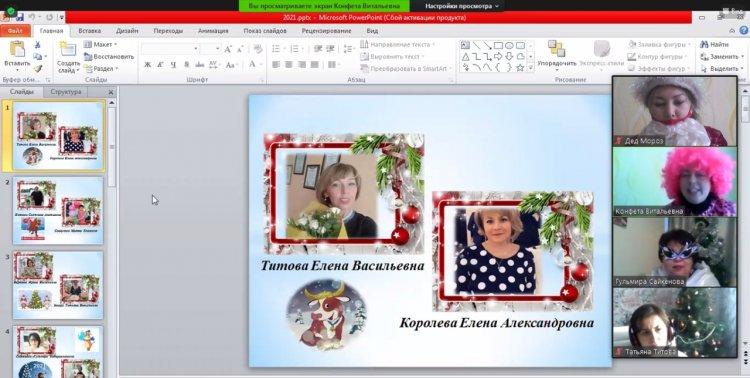
Task: Open the Структура outline tab
Action: tap(66, 91)
